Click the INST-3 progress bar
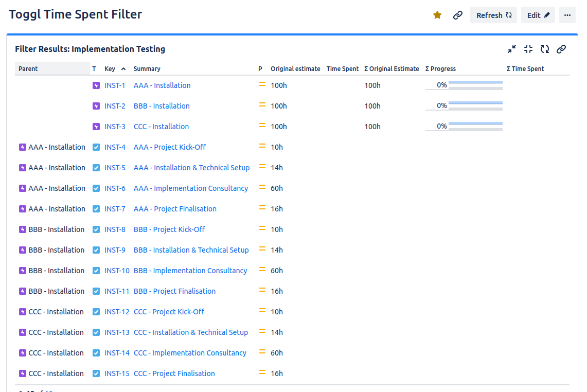587x392 pixels. pyautogui.click(x=475, y=127)
